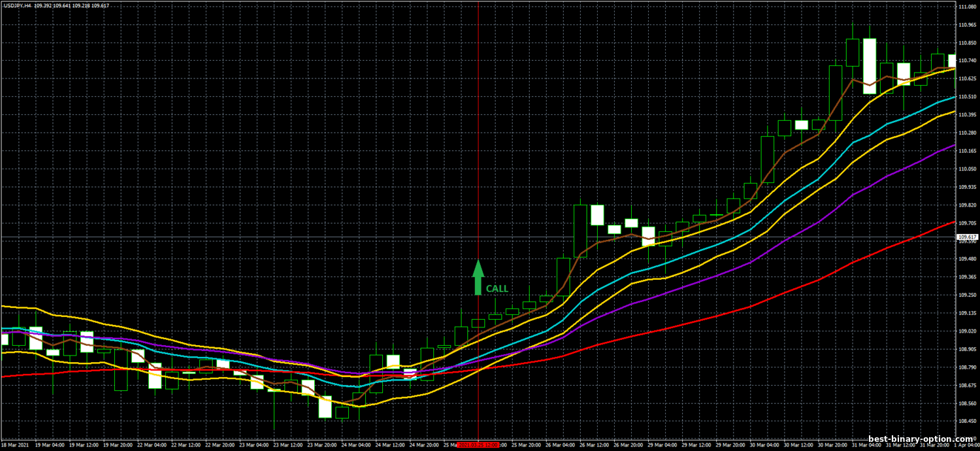The image size is (980, 451).
Task: Click the red highlighted date label on time axis
Action: (478, 444)
